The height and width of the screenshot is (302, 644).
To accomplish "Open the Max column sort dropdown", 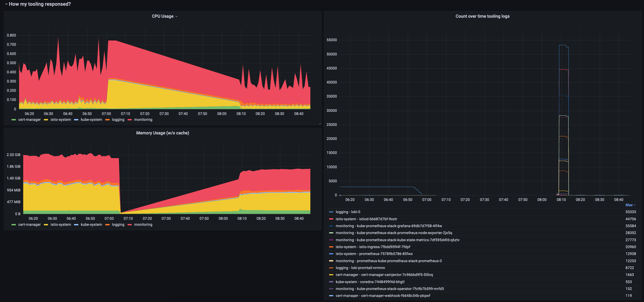I will tap(630, 205).
